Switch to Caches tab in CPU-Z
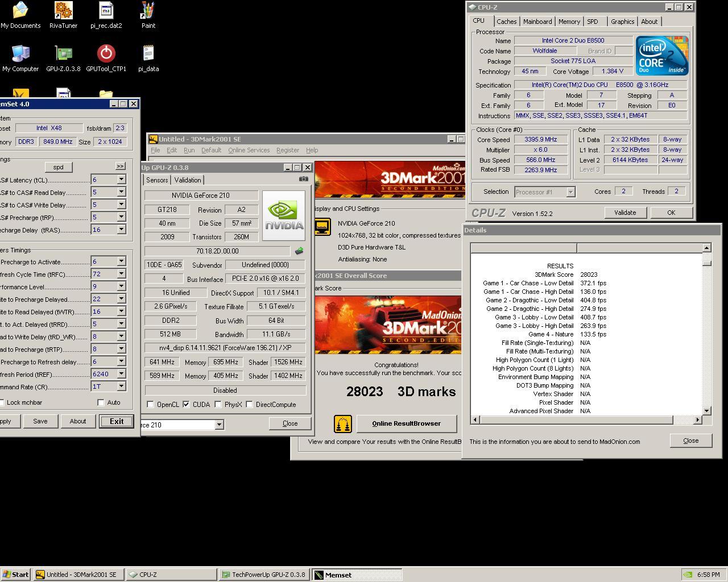 (x=506, y=22)
